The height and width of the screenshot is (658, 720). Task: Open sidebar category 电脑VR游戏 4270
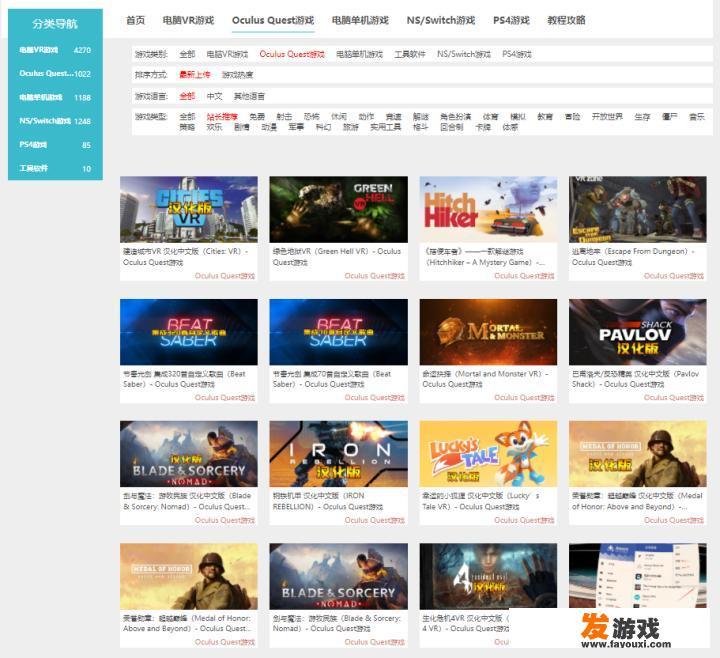pos(55,50)
